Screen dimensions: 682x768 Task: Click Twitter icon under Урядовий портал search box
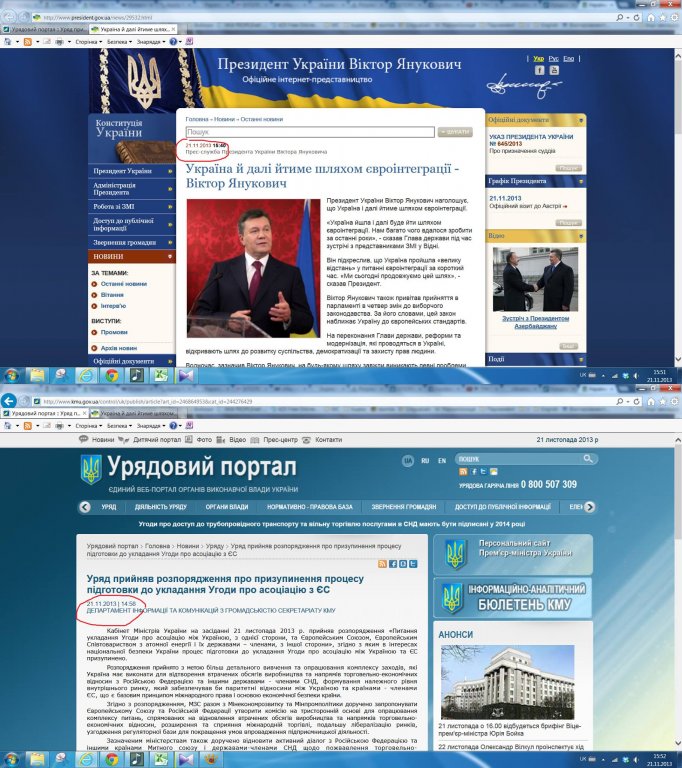coord(484,471)
